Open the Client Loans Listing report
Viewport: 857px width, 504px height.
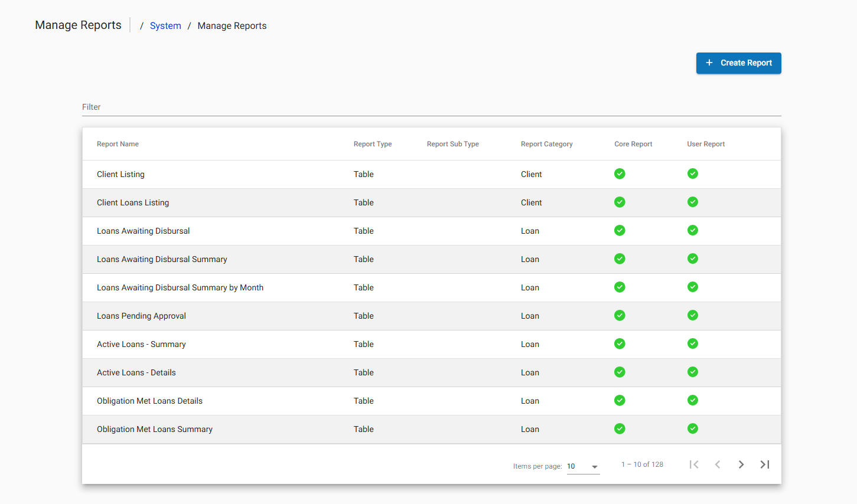[x=132, y=202]
